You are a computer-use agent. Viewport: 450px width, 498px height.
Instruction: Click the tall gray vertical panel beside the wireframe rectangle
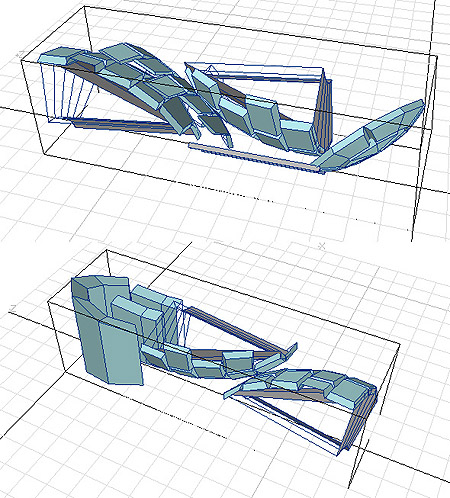[x=324, y=112]
